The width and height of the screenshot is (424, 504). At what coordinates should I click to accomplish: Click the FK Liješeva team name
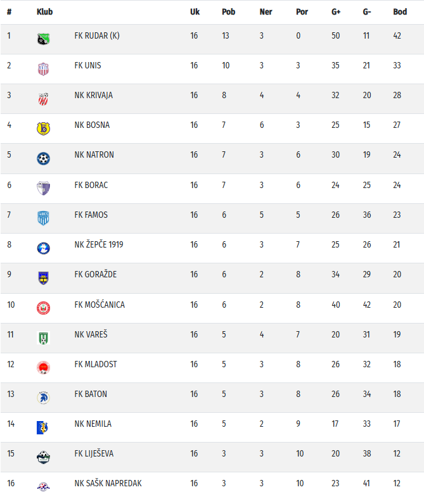[x=94, y=453]
